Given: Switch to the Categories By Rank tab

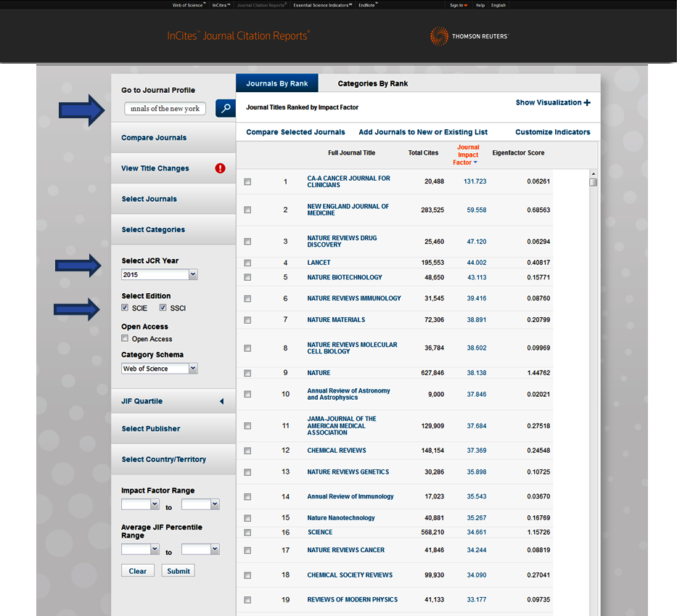Looking at the screenshot, I should [x=373, y=83].
